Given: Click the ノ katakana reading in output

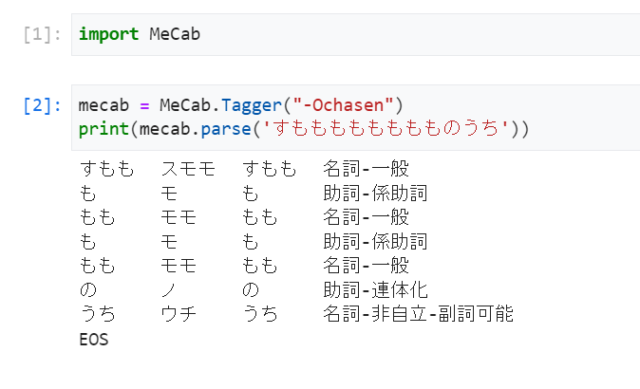Looking at the screenshot, I should click(169, 290).
